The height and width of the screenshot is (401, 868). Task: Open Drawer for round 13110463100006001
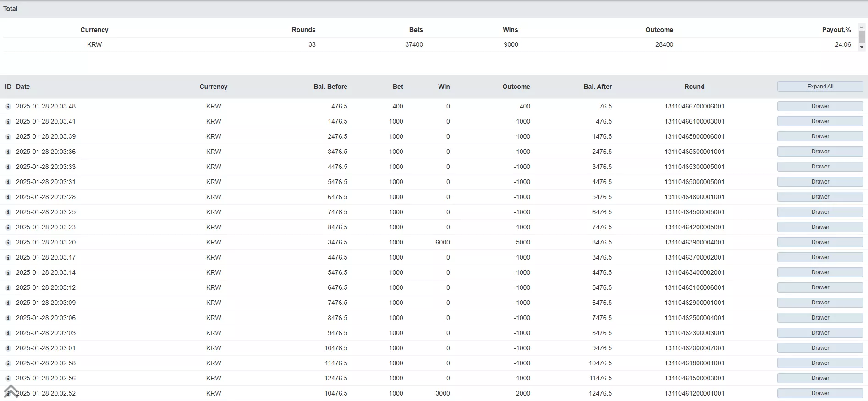(x=820, y=287)
